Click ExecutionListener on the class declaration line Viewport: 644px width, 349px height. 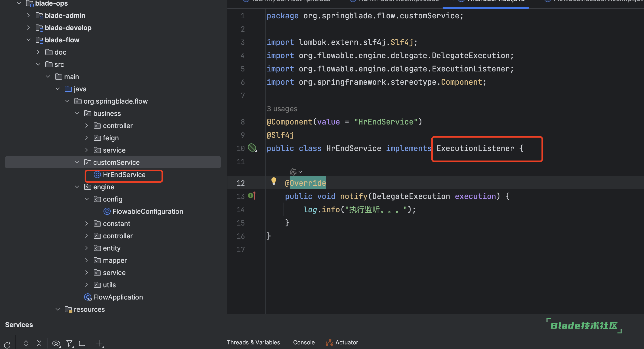pos(475,148)
